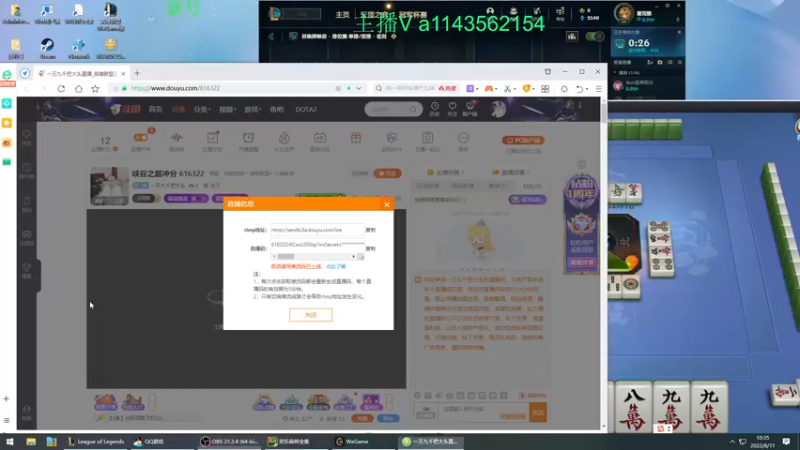Open the yellow star favorites sidebar icon
The width and height of the screenshot is (800, 450).
pos(7,123)
